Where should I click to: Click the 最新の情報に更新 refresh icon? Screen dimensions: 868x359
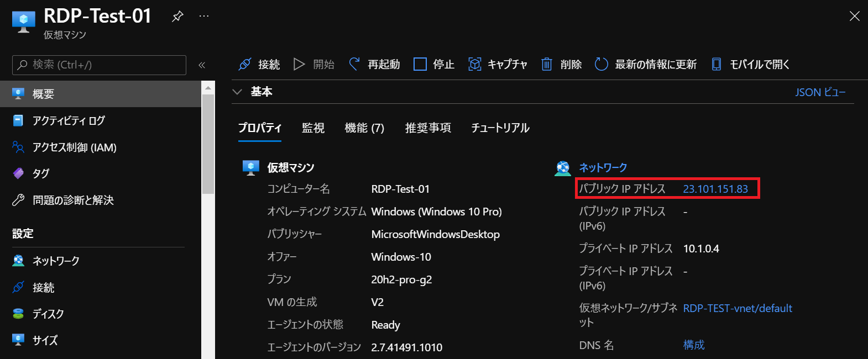click(x=601, y=65)
